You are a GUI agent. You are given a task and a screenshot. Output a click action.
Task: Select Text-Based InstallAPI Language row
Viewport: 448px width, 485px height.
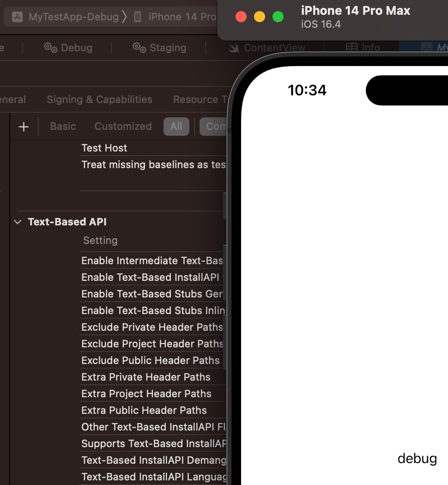pos(153,477)
